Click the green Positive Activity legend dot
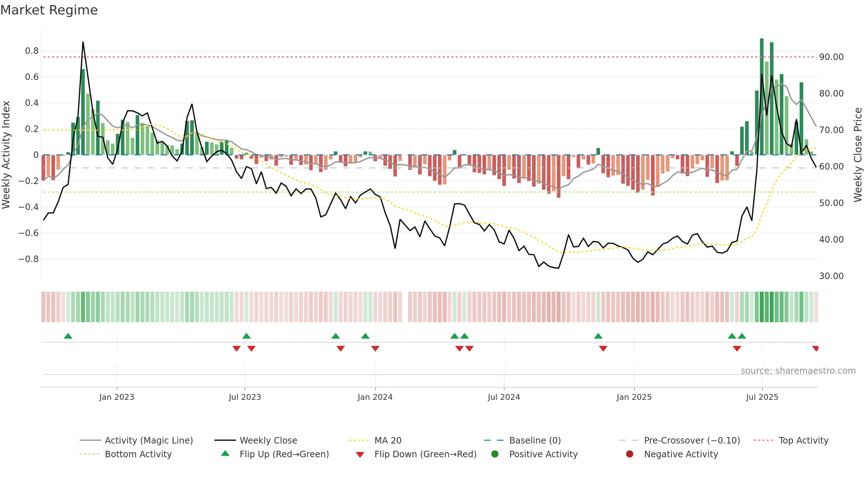The height and width of the screenshot is (488, 868). 495,454
